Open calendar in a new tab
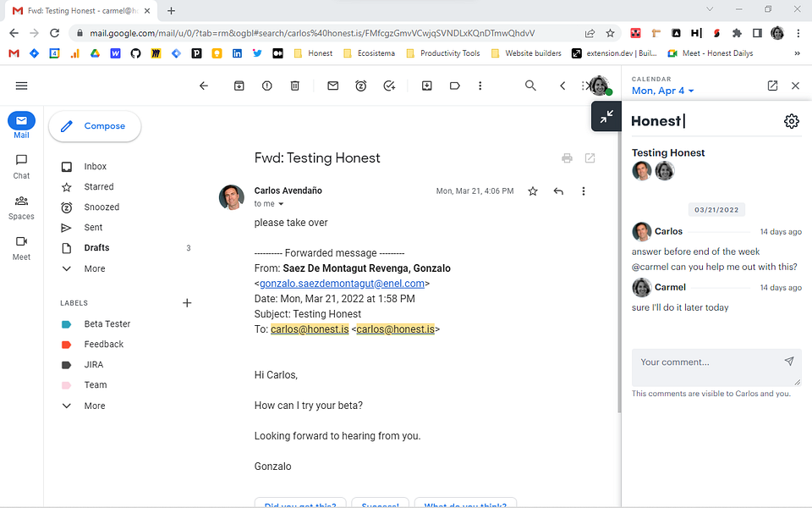This screenshot has width=812, height=508. click(772, 86)
